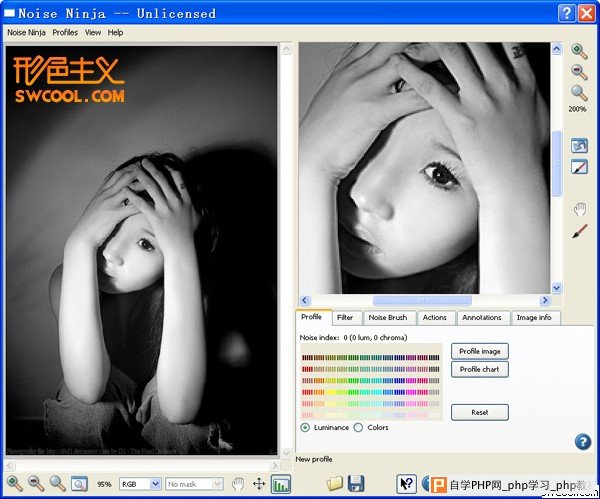Select the paintbrush tool in right sidebar

(x=579, y=231)
